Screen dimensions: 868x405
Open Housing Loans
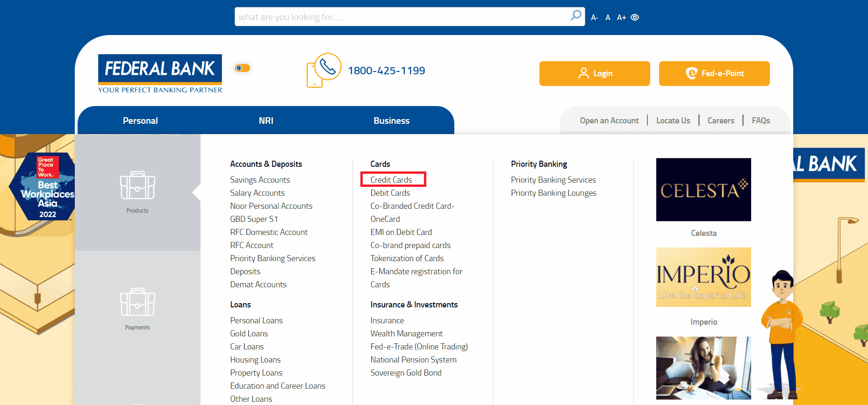pos(255,360)
